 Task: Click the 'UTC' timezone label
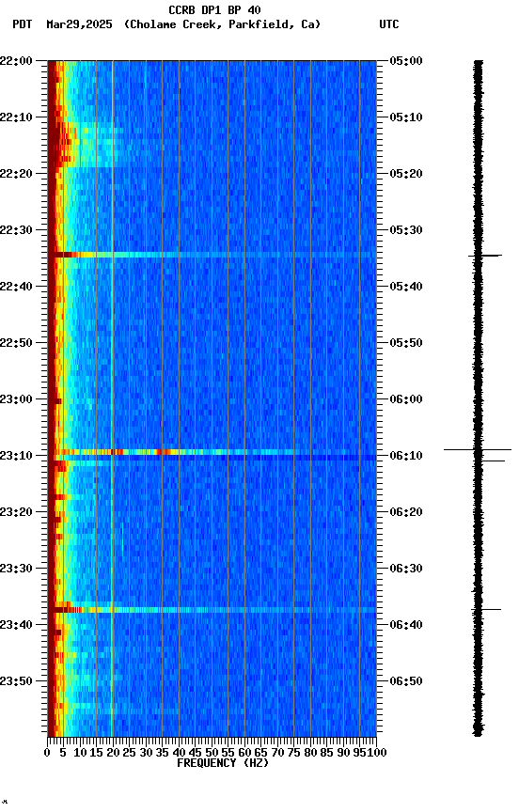[x=389, y=24]
